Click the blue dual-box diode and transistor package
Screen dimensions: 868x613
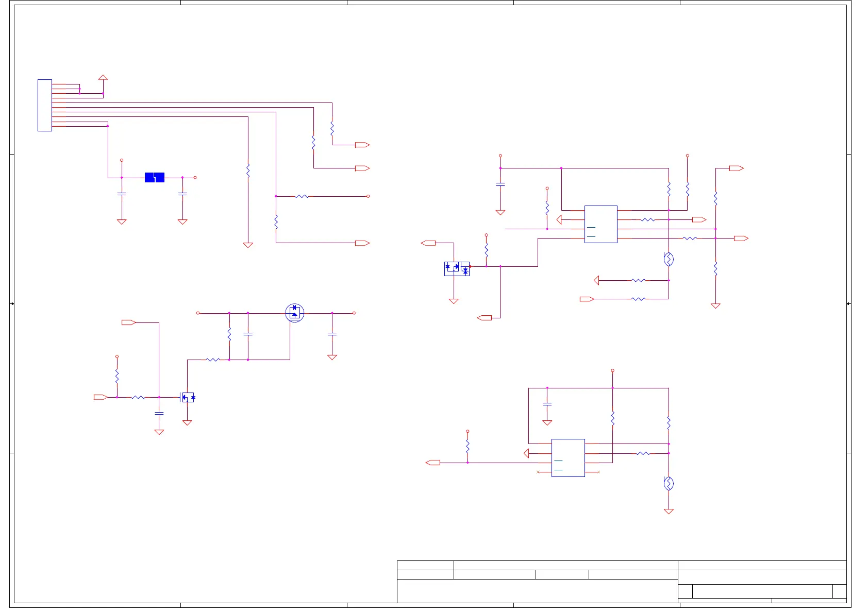coord(457,268)
